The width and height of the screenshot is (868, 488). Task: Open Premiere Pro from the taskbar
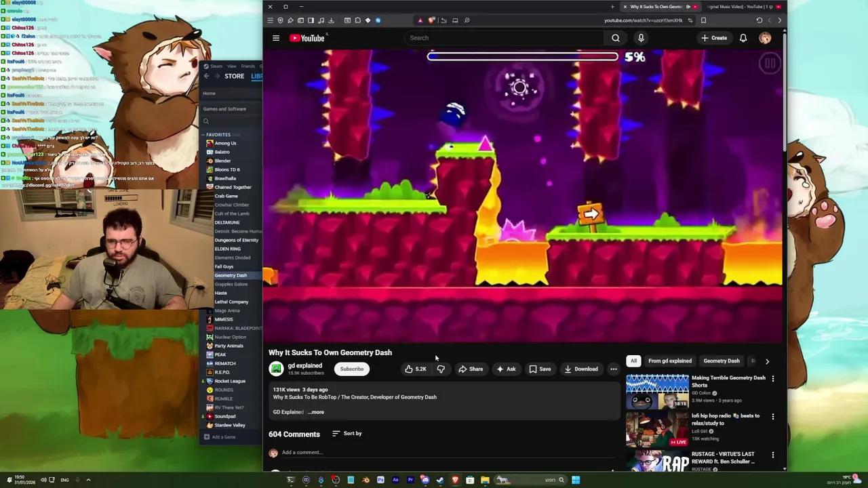pos(410,480)
